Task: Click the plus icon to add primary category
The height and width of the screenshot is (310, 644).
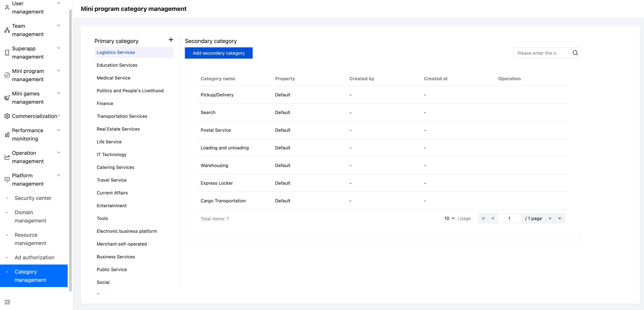Action: tap(171, 40)
